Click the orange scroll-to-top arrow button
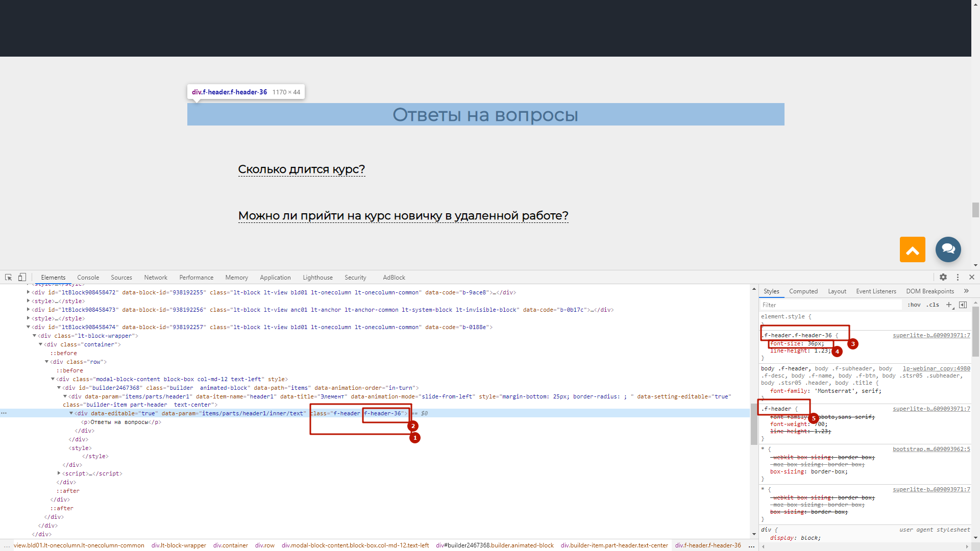 coord(913,249)
